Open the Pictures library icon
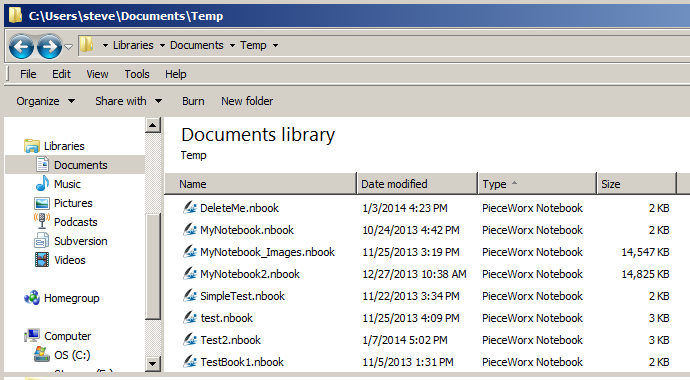Viewport: 690px width, 380px height. tap(42, 203)
